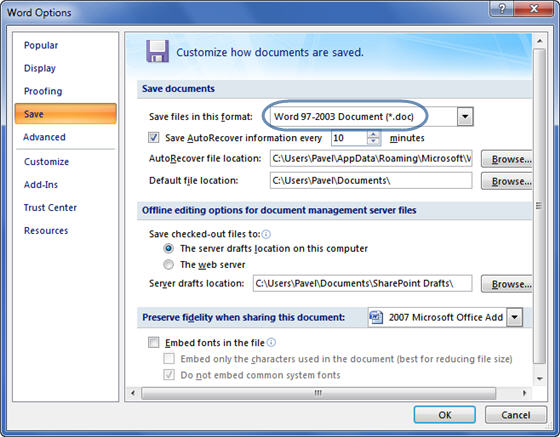Open the Proofing category
This screenshot has height=437, width=560.
point(43,91)
